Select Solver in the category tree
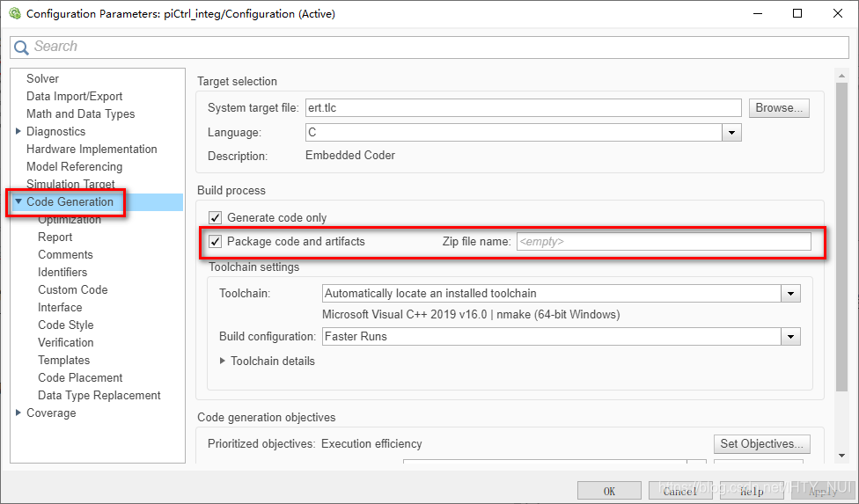The image size is (859, 504). tap(42, 79)
